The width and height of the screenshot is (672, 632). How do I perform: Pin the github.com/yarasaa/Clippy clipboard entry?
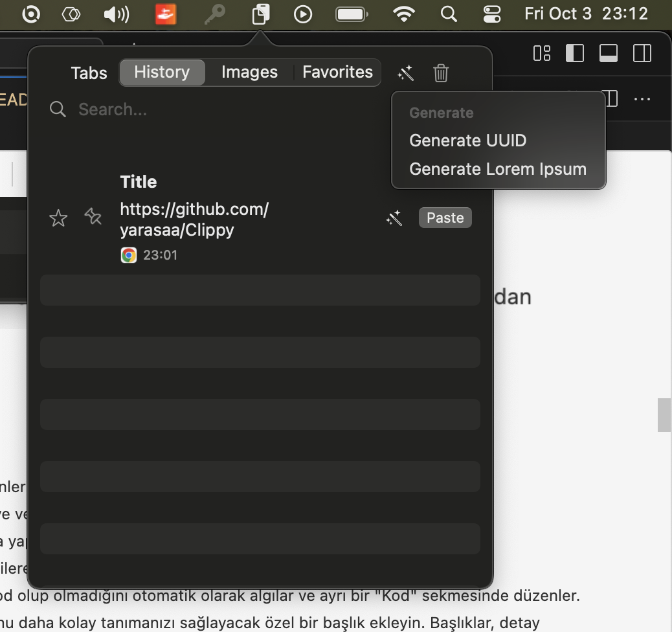point(93,216)
